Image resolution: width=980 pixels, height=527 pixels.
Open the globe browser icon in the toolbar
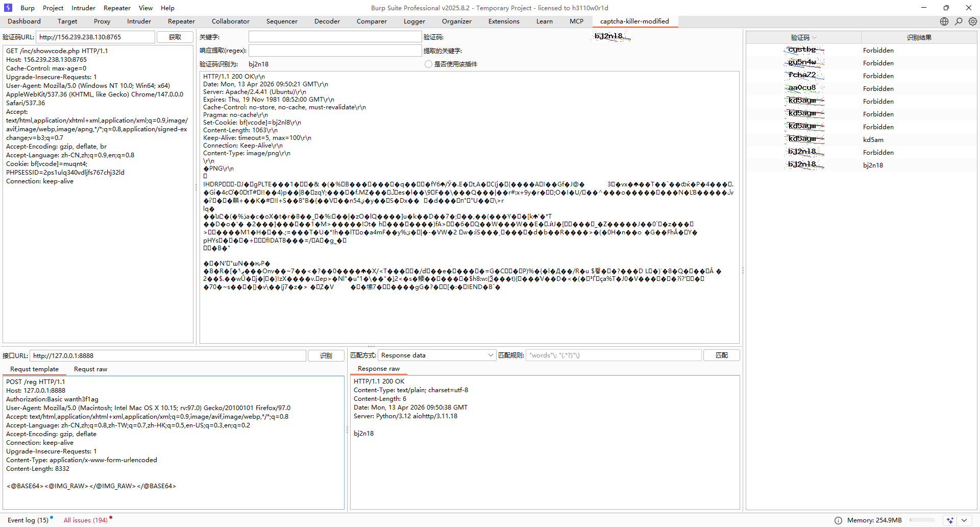click(x=944, y=21)
